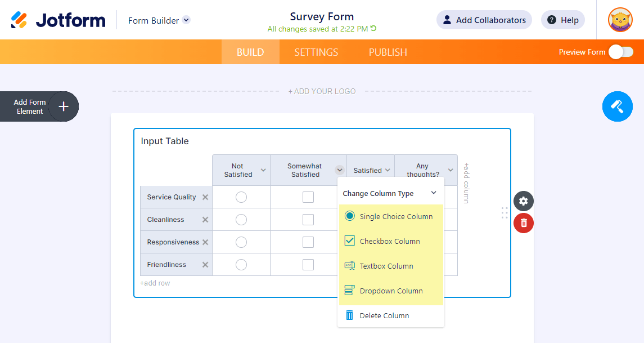Expand the Form Builder dropdown

[186, 20]
